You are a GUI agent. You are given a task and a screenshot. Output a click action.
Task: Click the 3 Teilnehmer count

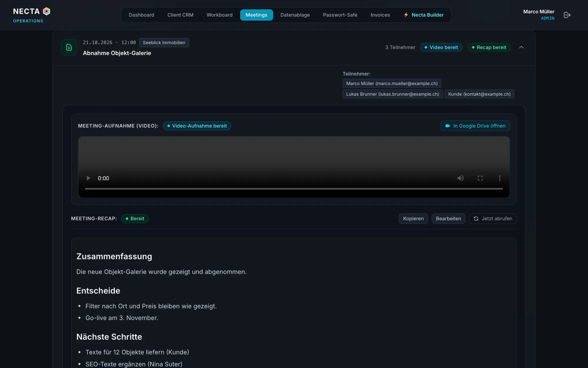tap(400, 47)
